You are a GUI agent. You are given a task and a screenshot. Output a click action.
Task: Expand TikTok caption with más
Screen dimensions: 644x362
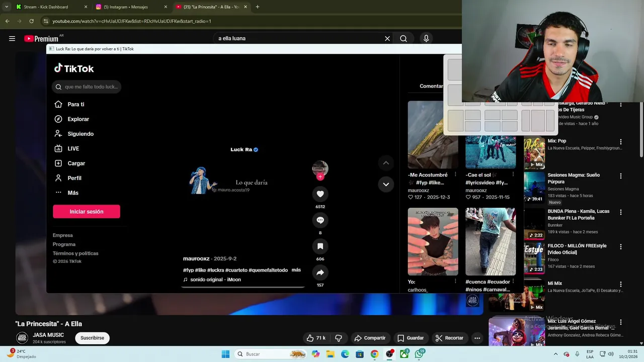coord(296,270)
